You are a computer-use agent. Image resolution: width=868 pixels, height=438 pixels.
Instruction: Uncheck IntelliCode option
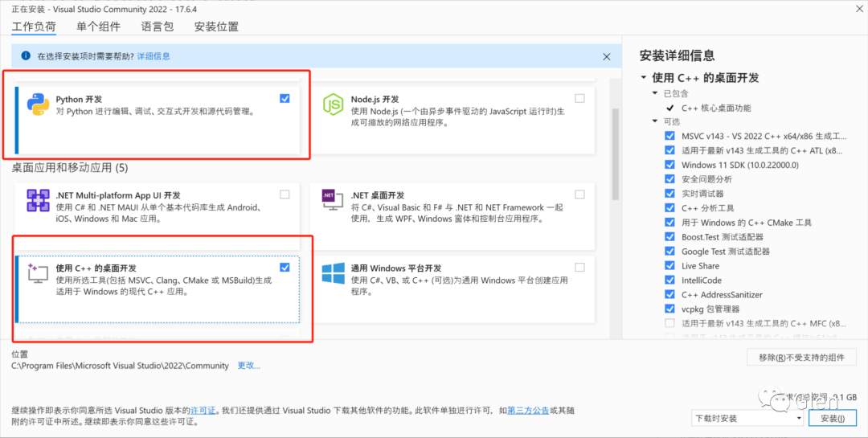669,280
